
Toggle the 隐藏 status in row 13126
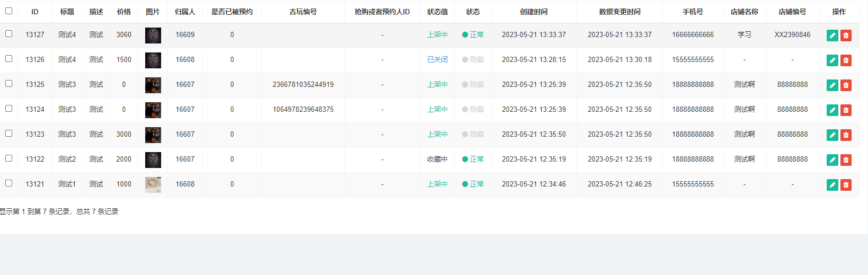[473, 60]
